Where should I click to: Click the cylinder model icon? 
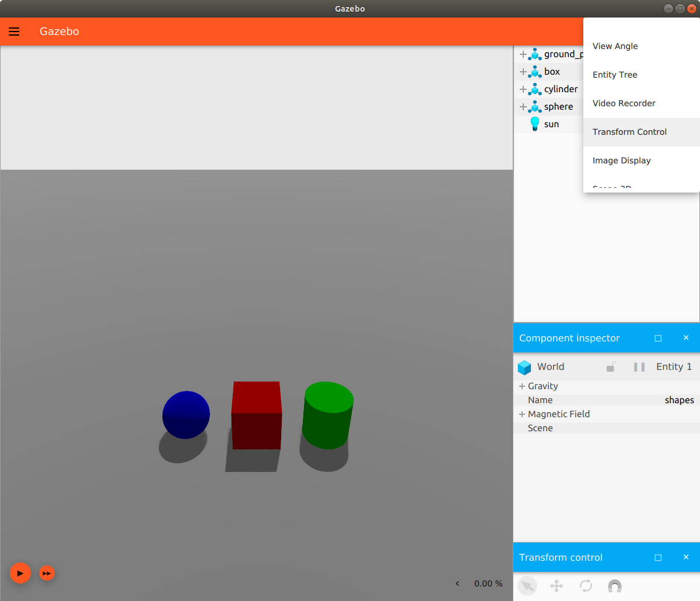535,89
